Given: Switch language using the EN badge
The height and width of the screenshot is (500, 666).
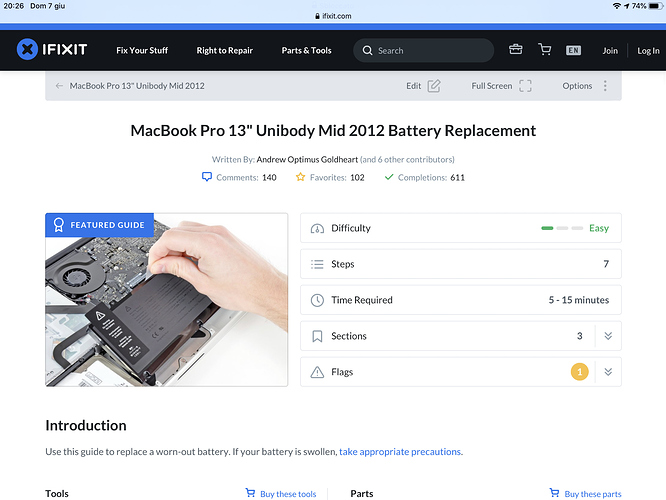Looking at the screenshot, I should coord(573,50).
